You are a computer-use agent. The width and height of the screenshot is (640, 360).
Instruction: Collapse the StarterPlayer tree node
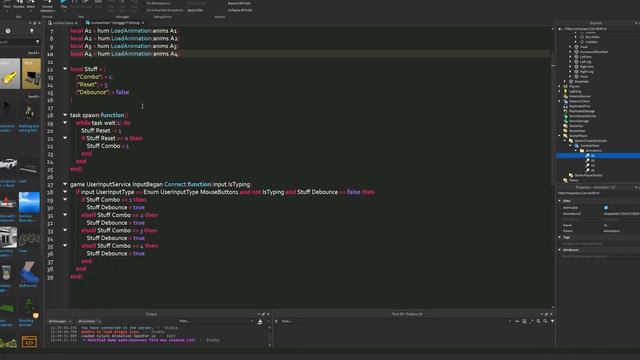point(560,136)
